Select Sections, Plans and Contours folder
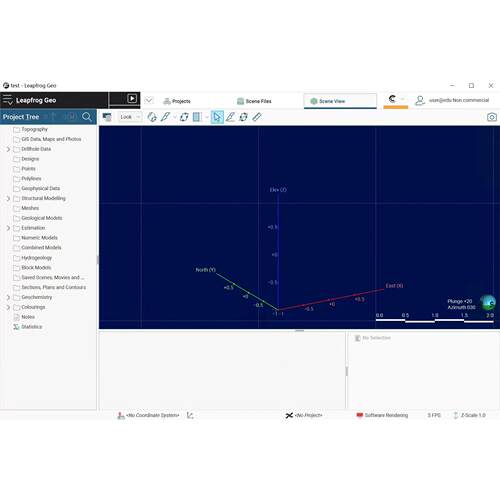 click(x=50, y=287)
